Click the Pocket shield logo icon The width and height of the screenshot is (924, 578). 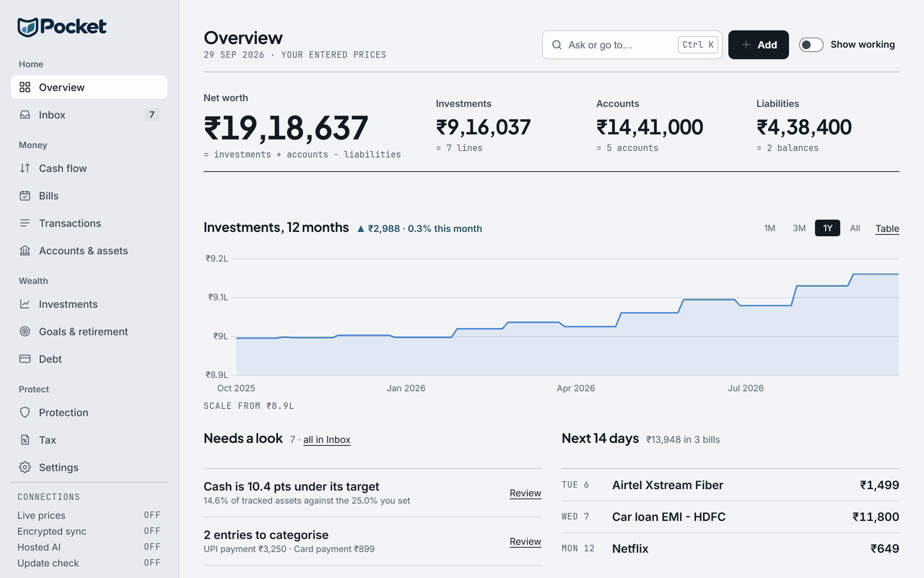[x=27, y=27]
